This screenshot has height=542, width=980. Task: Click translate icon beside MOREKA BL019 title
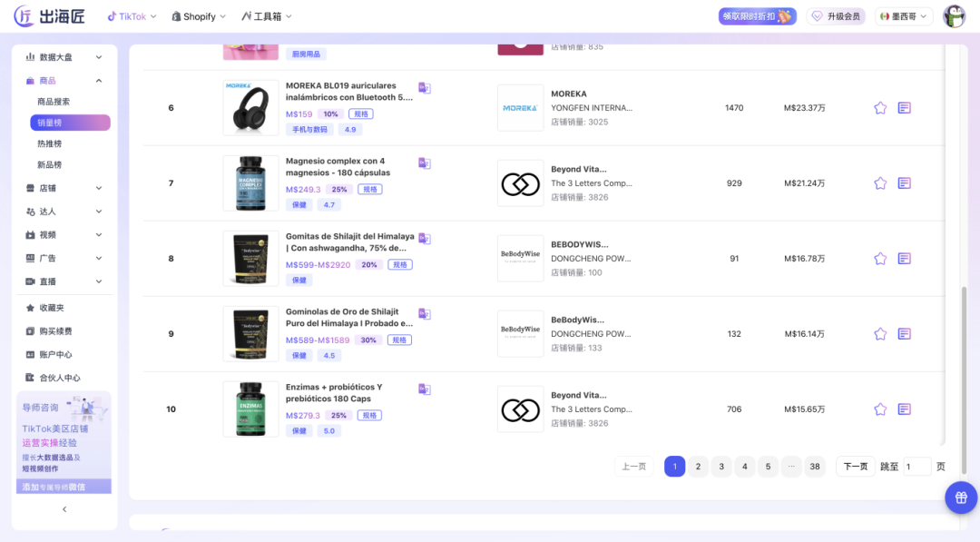[425, 88]
